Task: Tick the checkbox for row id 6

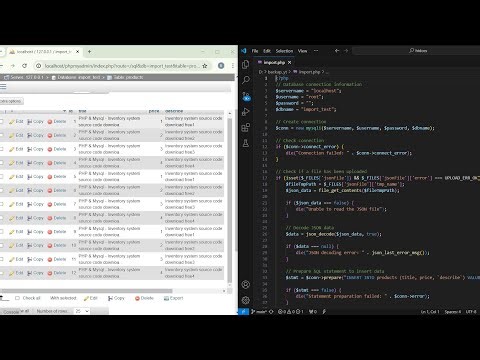Action: click(1, 190)
